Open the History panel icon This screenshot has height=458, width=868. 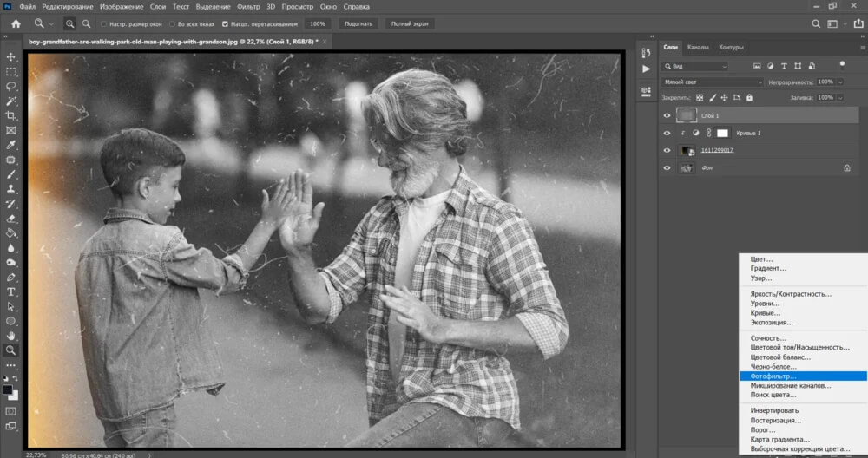click(x=646, y=50)
